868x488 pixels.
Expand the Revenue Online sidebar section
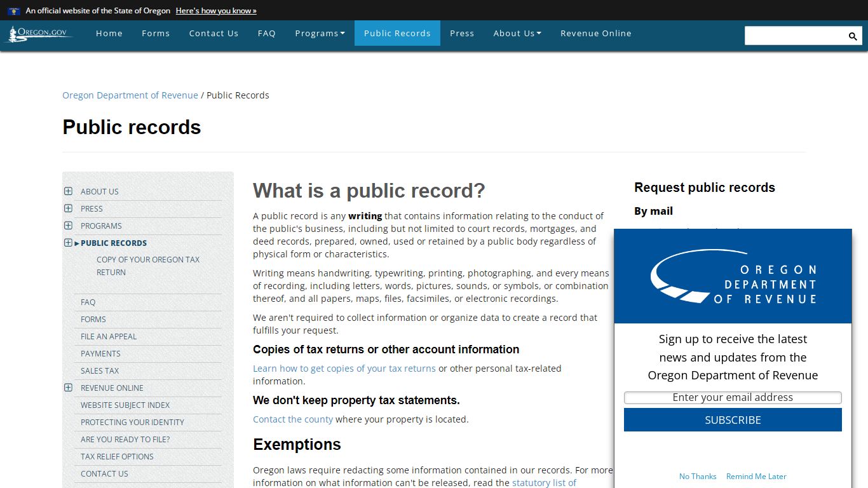(x=68, y=388)
